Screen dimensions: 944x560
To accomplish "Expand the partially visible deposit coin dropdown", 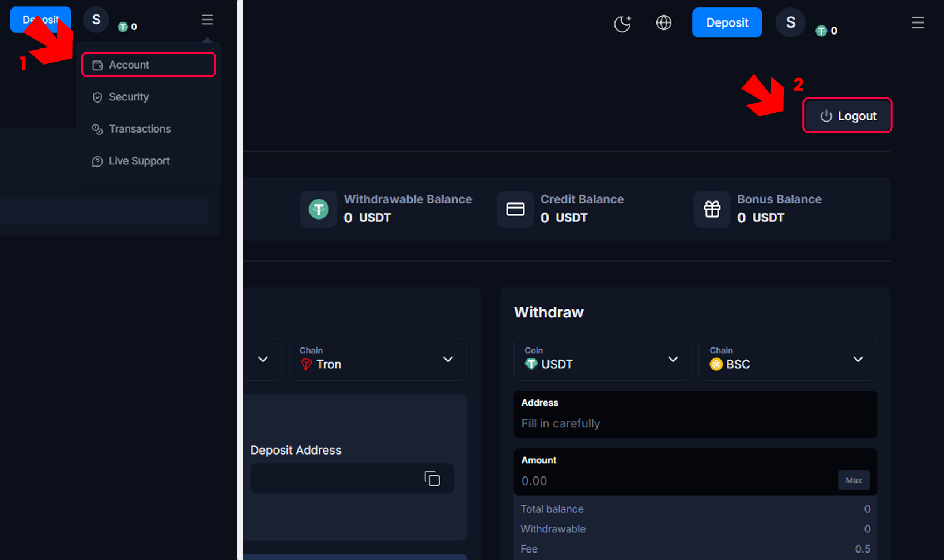I will click(x=262, y=359).
